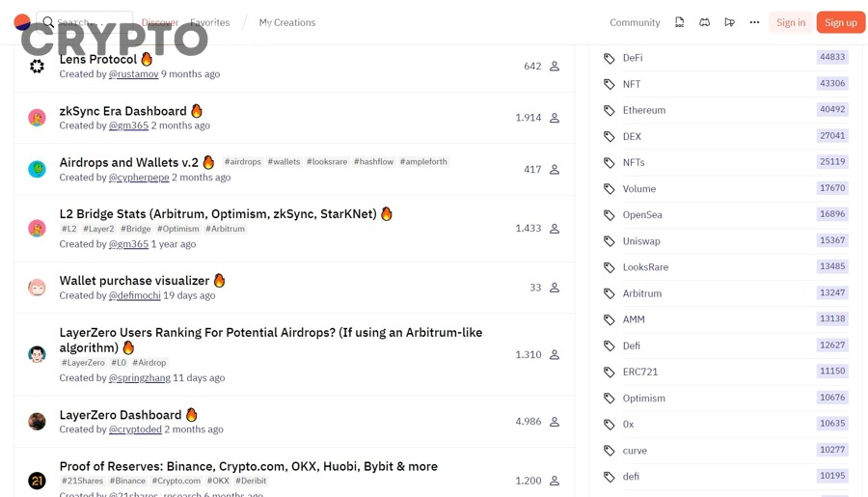Click the #wallets tag
This screenshot has width=868, height=497.
pyautogui.click(x=284, y=162)
